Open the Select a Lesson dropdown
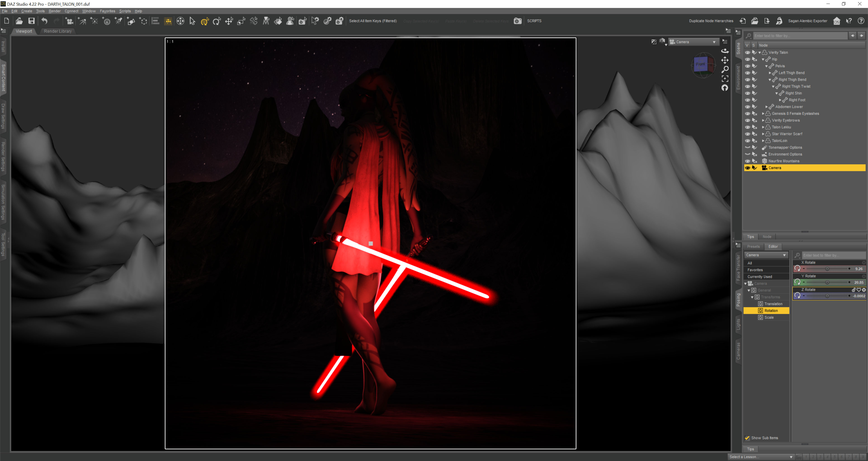Screen dimensions: 868x461 [761, 457]
